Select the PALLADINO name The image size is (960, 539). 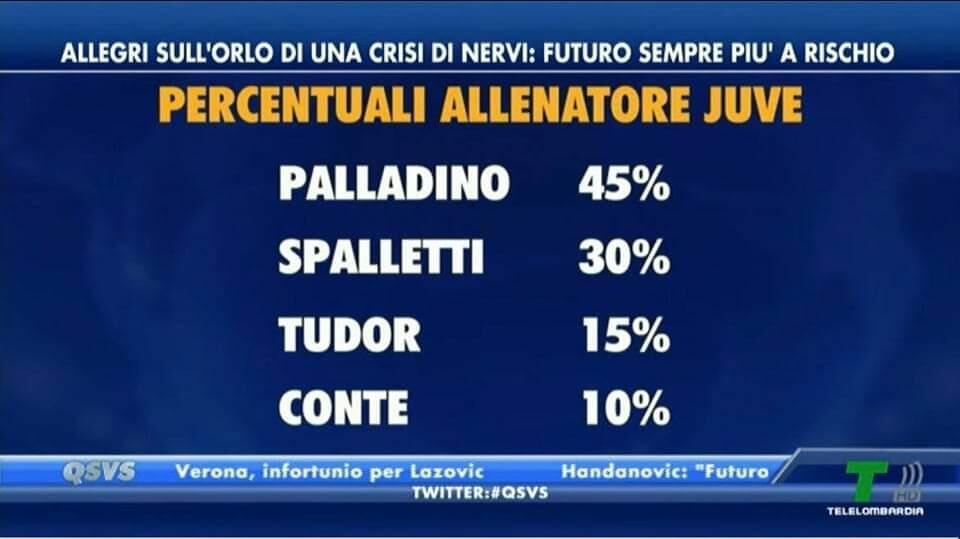pyautogui.click(x=394, y=184)
